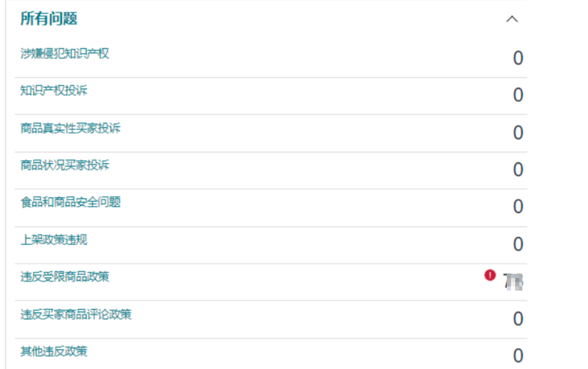Click the zero count for 涉嫌侵犯知识产权
This screenshot has width=588, height=369.
518,58
